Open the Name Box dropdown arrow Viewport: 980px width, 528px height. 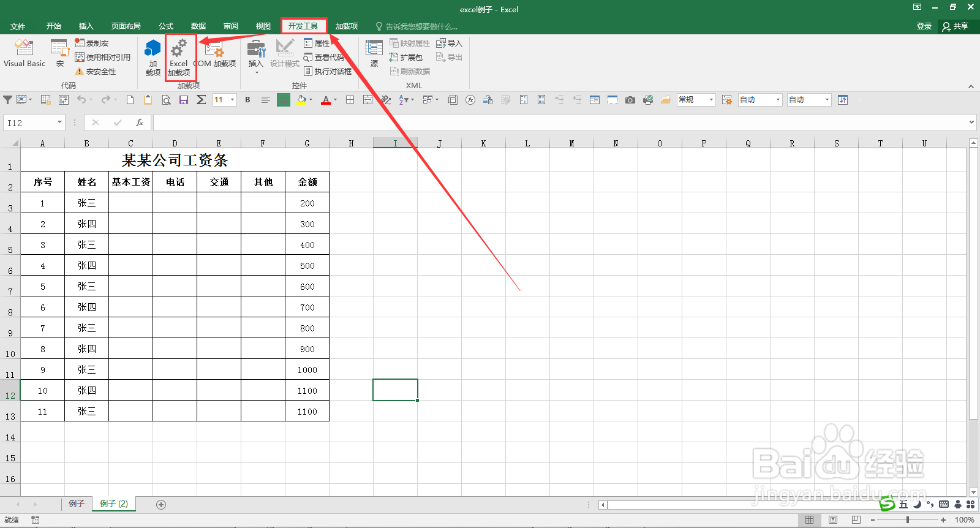point(59,123)
